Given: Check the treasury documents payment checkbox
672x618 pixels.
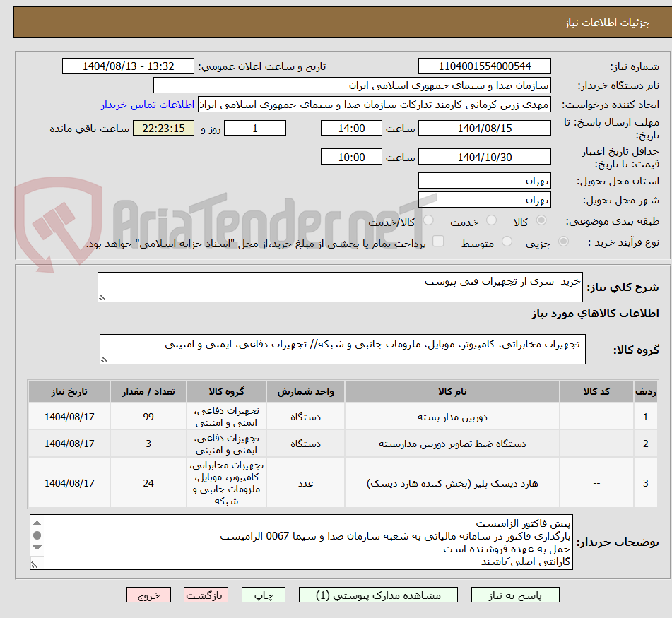Looking at the screenshot, I should pos(439,241).
